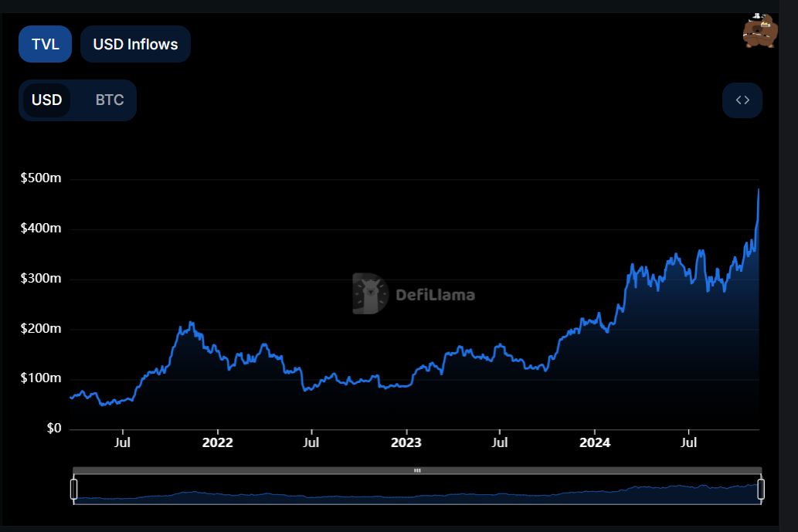Click the embed code icon button

[742, 100]
